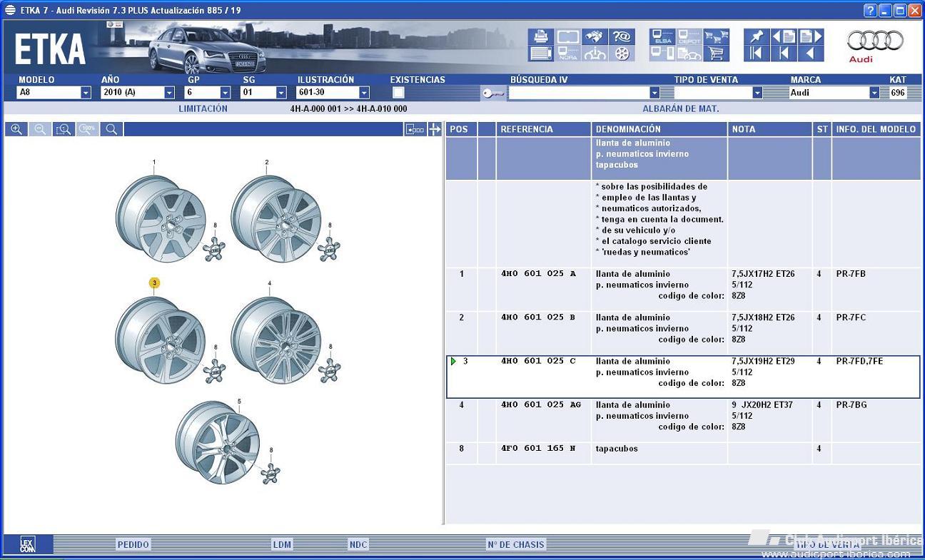The width and height of the screenshot is (925, 560).
Task: Open the ELSA connection icon
Action: 662,36
